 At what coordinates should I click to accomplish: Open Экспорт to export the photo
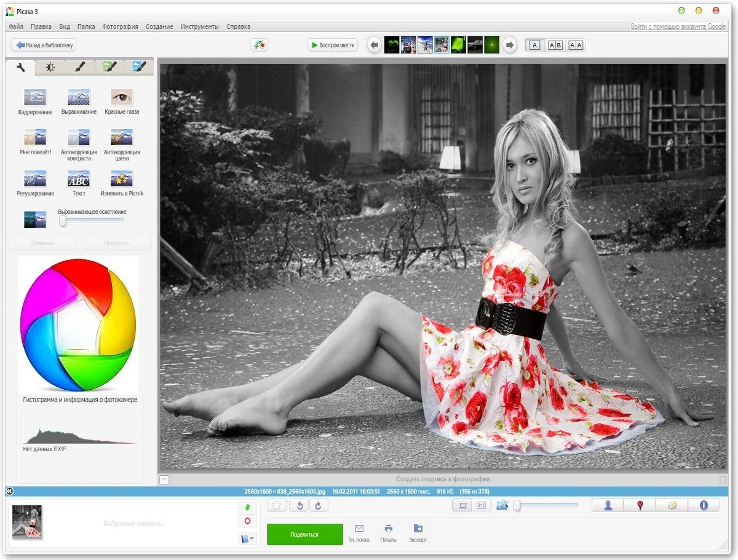pyautogui.click(x=418, y=530)
